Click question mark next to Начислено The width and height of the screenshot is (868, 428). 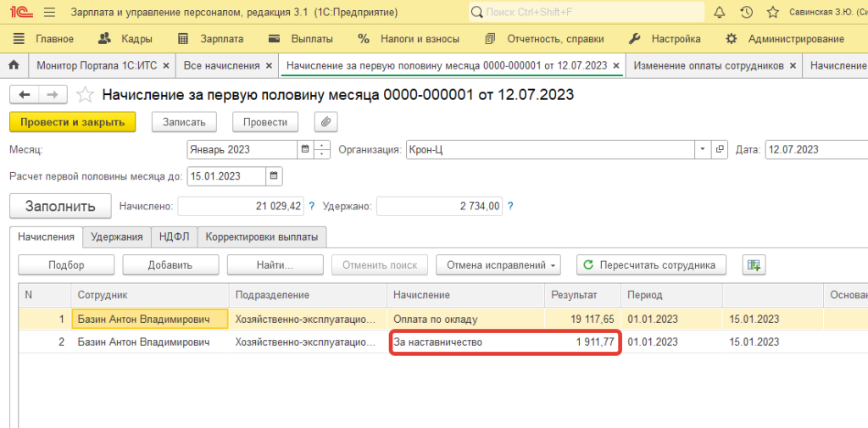coord(311,206)
